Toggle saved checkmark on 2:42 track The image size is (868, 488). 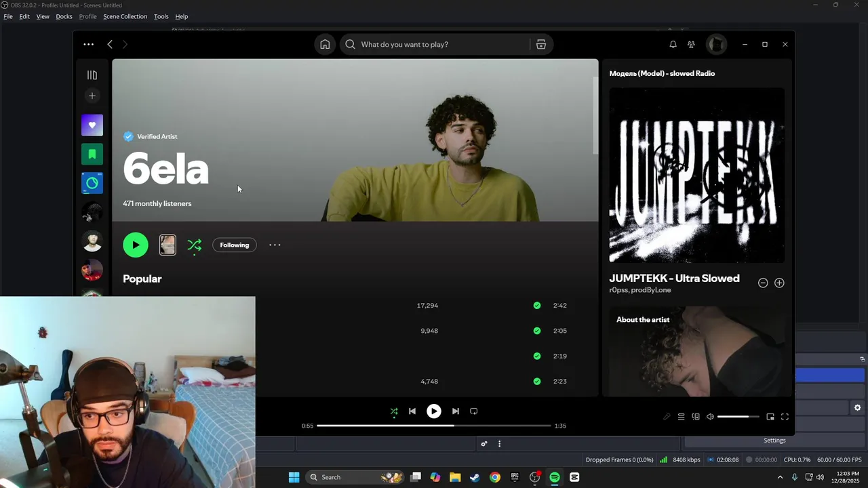(537, 306)
